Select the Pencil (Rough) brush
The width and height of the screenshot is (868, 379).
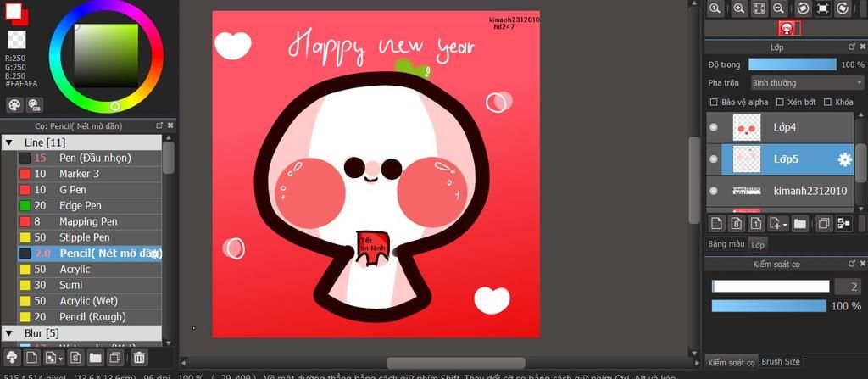point(90,317)
